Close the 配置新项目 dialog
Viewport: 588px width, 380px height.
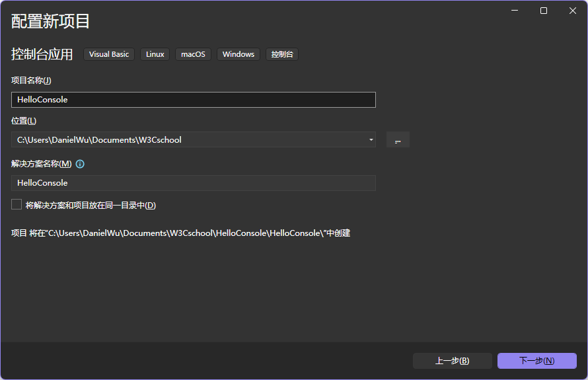coord(573,11)
